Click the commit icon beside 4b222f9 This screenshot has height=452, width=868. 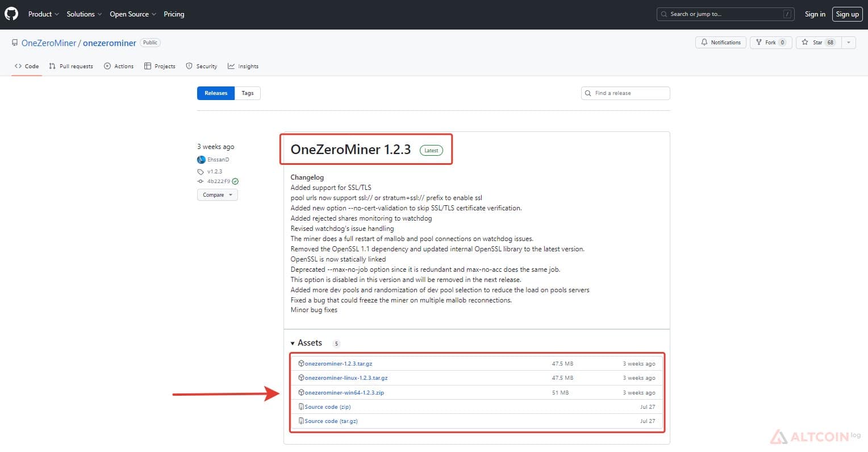(x=201, y=181)
